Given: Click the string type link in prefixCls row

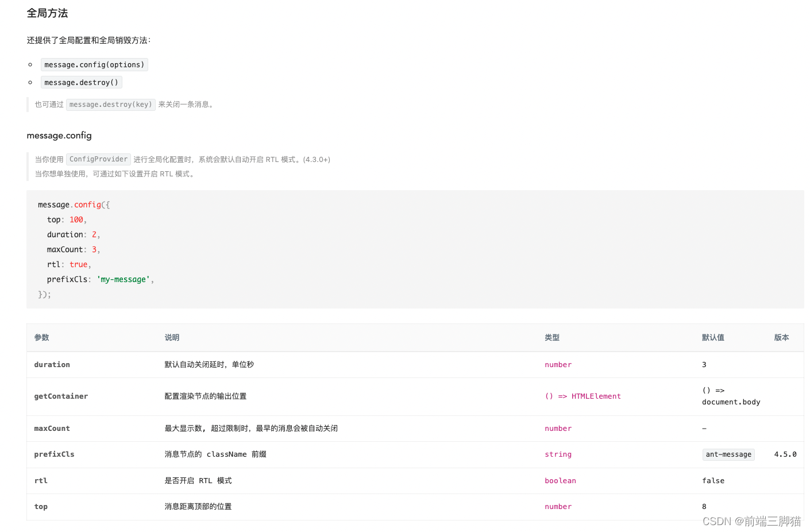Looking at the screenshot, I should (x=558, y=454).
